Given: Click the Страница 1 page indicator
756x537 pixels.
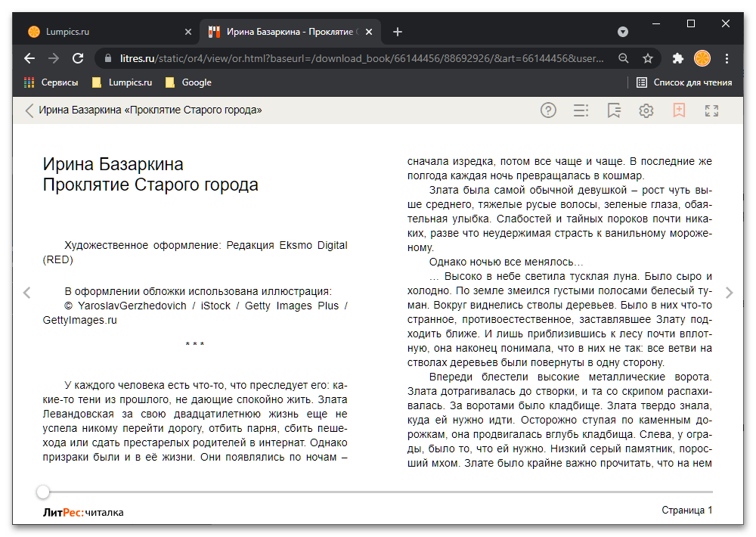Looking at the screenshot, I should click(687, 511).
